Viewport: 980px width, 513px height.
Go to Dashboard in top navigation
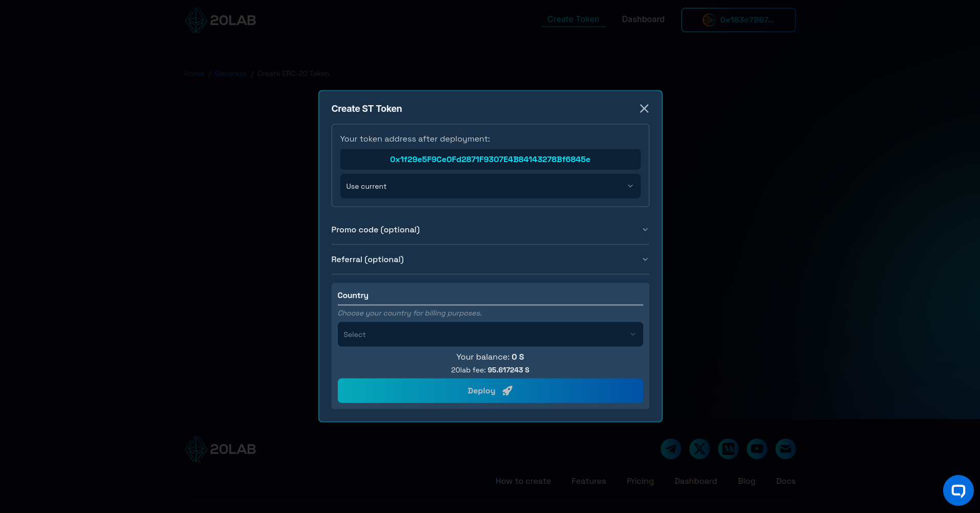click(x=643, y=19)
